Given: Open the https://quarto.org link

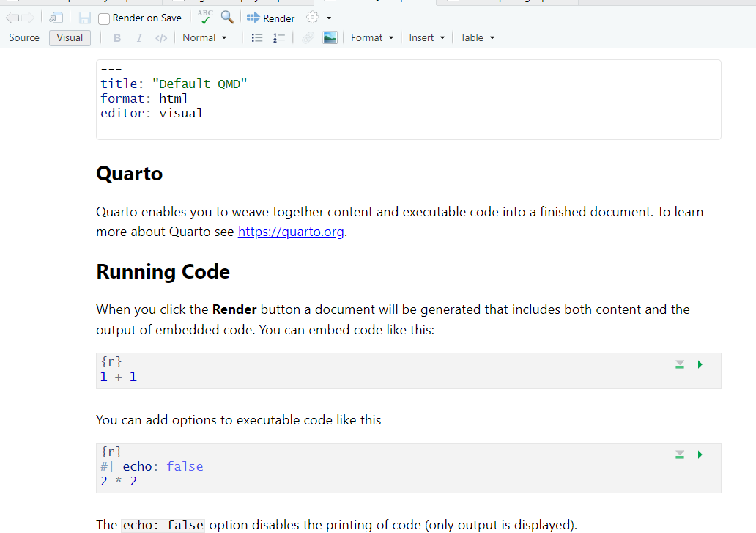Looking at the screenshot, I should click(291, 232).
